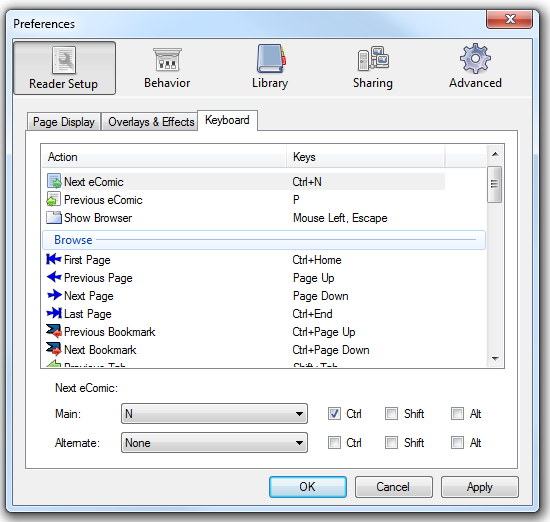Switch to the Overlays & Effects tab
Viewport: 550px width, 522px height.
coord(151,122)
